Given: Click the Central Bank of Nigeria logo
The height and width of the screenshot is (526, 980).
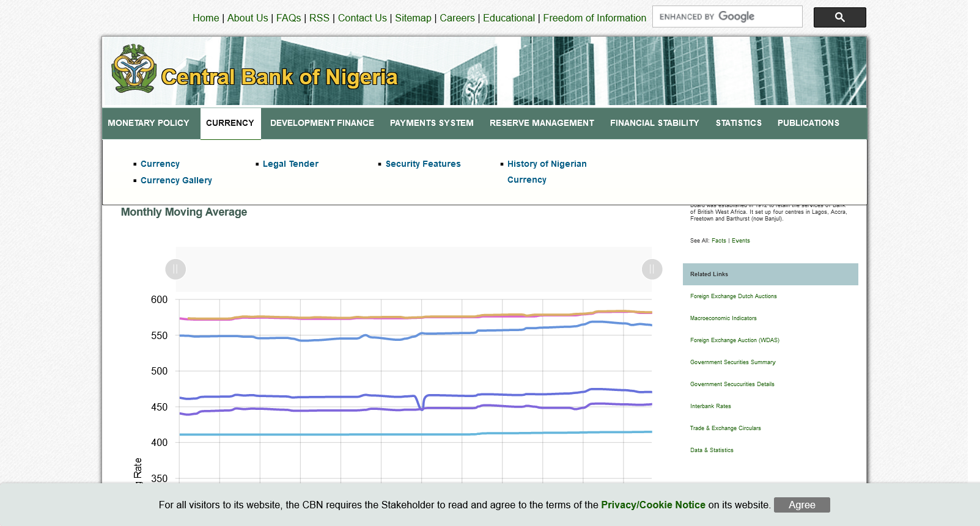Looking at the screenshot, I should point(134,69).
